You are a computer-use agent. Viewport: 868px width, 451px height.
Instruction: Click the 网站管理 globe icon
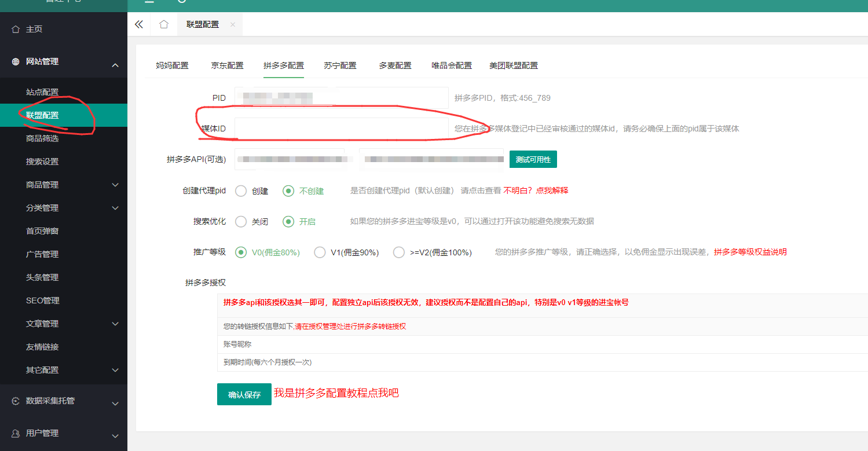(x=16, y=61)
